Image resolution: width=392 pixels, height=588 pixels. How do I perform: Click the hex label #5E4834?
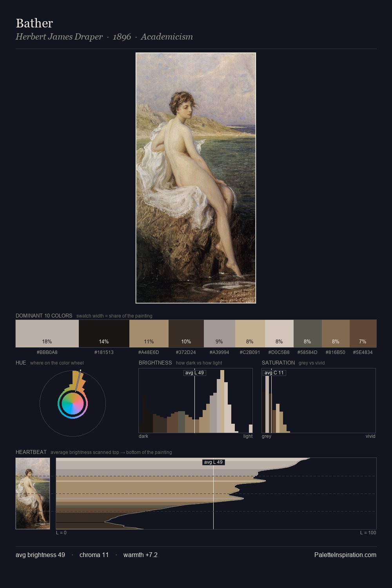pyautogui.click(x=363, y=352)
